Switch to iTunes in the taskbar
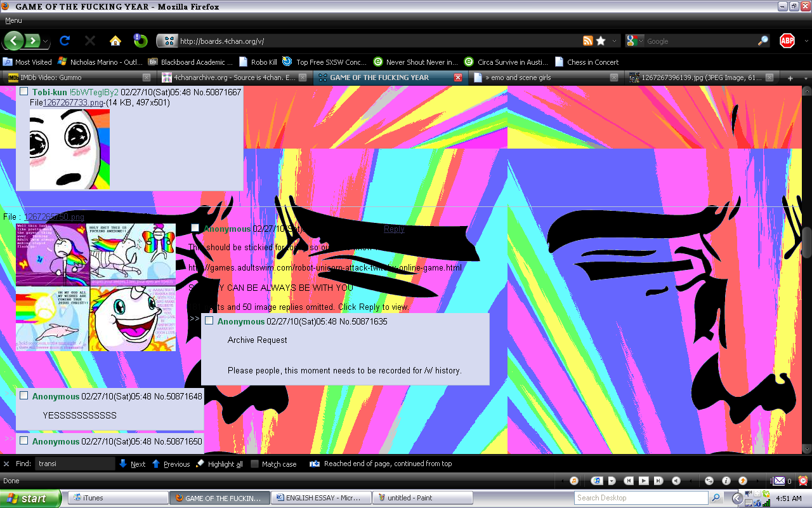Screen dimensions: 812x508 point(118,498)
